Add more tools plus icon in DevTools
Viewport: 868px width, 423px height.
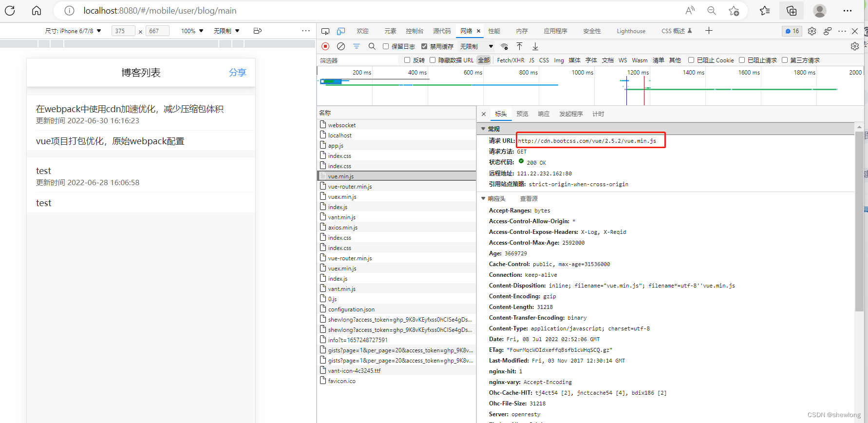[709, 31]
